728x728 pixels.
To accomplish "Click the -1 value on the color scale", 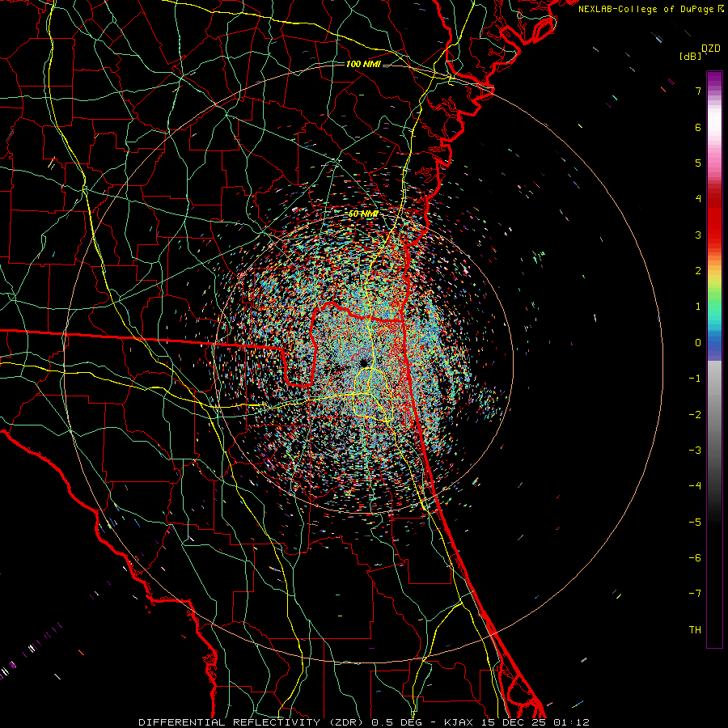I will [695, 379].
